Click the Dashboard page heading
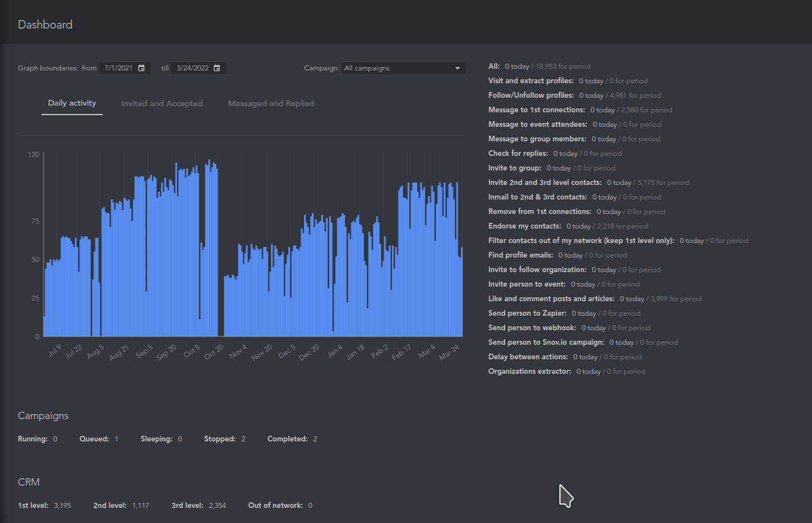Viewport: 812px width, 523px height. pyautogui.click(x=45, y=25)
